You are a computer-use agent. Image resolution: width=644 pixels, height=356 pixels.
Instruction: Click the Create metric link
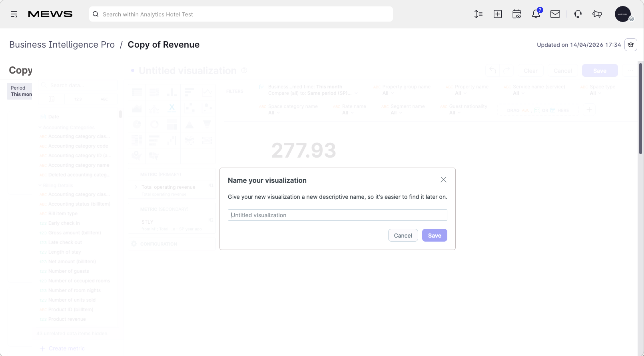[62, 348]
